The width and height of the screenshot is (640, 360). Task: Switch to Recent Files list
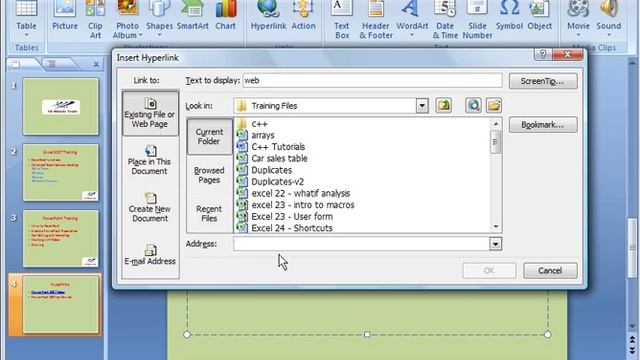209,213
